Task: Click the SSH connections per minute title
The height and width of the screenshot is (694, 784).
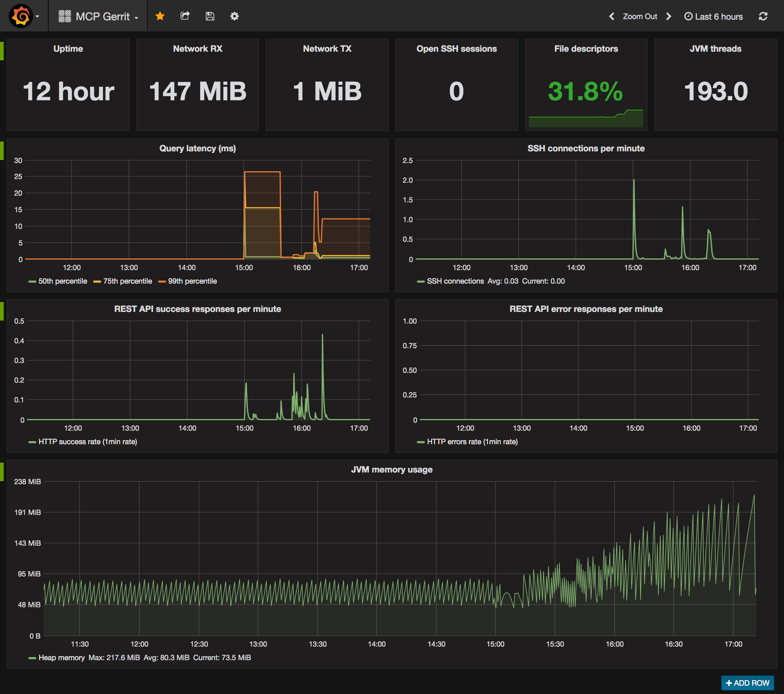Action: point(586,149)
